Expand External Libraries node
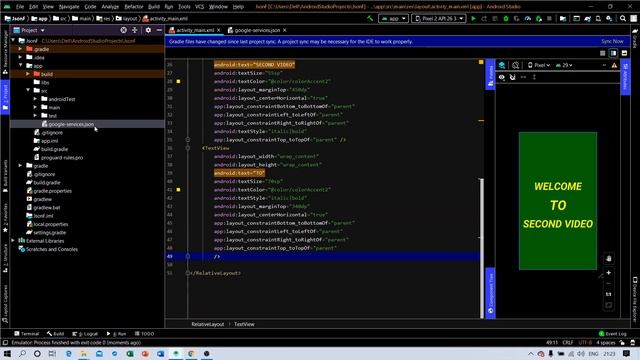 click(x=13, y=241)
